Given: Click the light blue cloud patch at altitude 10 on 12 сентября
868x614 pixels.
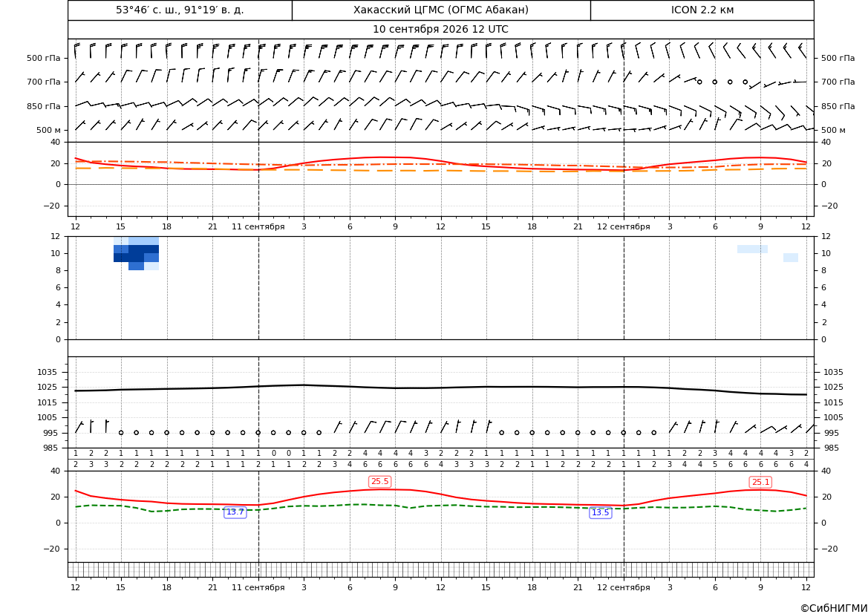Looking at the screenshot, I should click(x=752, y=249).
